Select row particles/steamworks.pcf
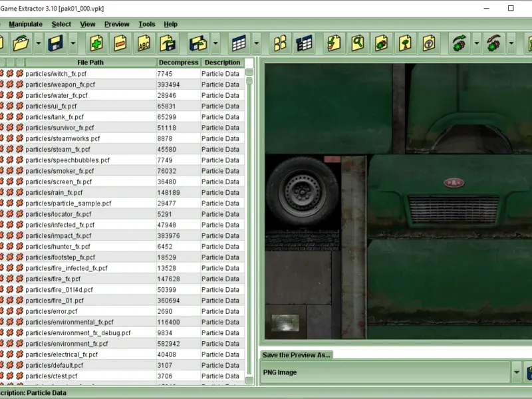Image resolution: width=532 pixels, height=399 pixels. [122, 138]
